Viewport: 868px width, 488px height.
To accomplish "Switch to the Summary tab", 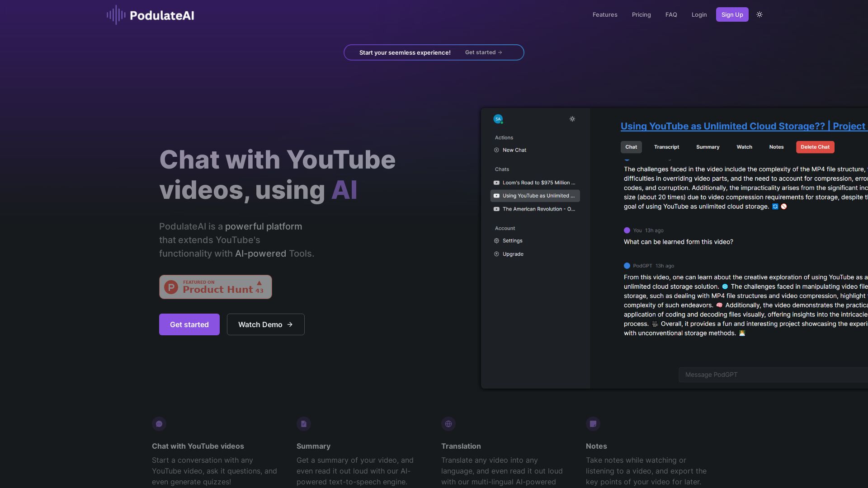I will pyautogui.click(x=708, y=147).
